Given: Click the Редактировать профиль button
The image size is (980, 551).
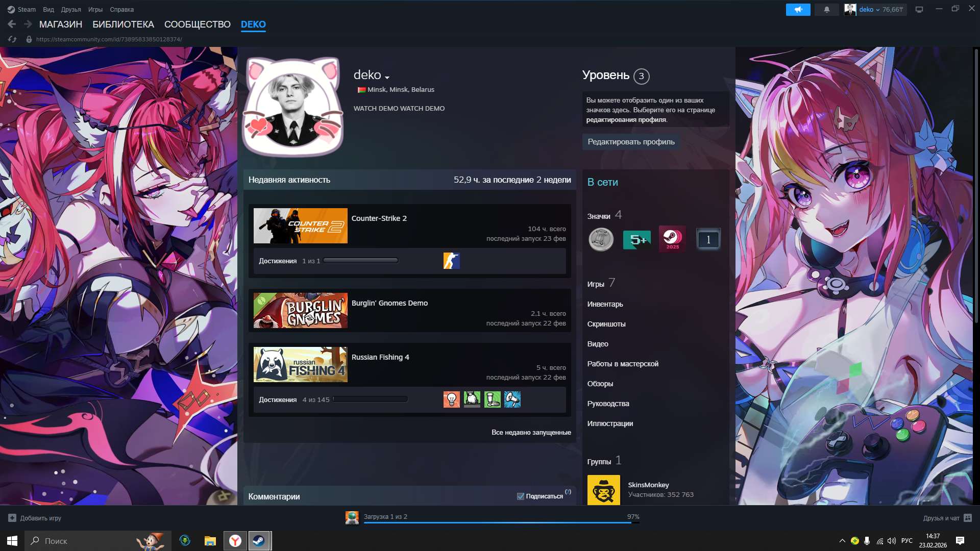Looking at the screenshot, I should (631, 141).
